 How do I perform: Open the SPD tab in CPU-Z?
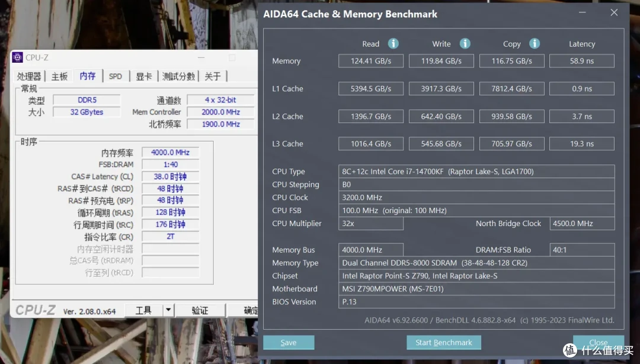116,76
